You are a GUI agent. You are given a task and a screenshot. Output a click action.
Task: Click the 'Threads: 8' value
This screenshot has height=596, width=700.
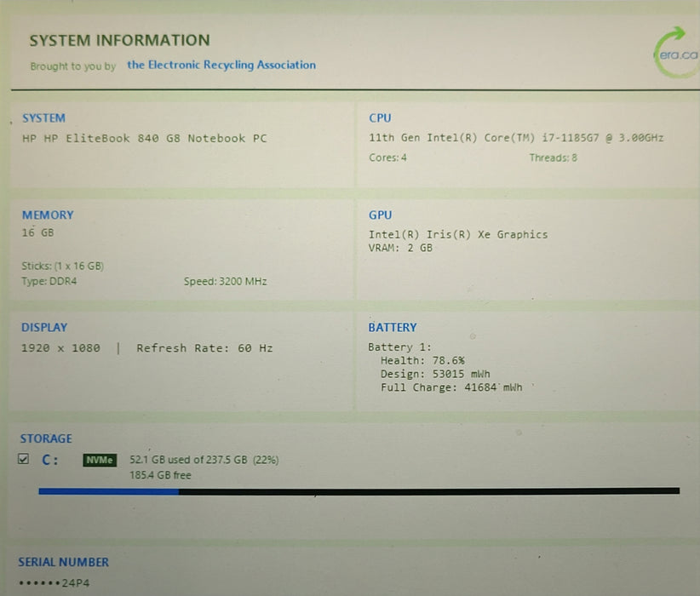(x=554, y=158)
